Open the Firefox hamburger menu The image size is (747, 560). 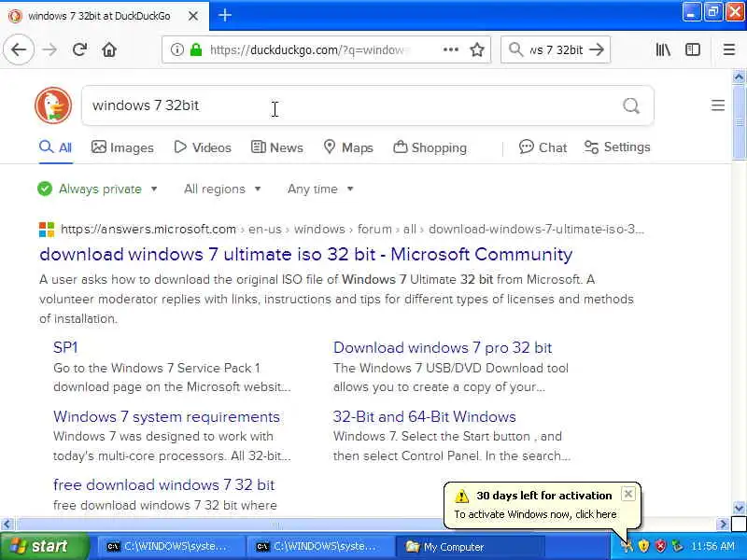click(x=729, y=49)
